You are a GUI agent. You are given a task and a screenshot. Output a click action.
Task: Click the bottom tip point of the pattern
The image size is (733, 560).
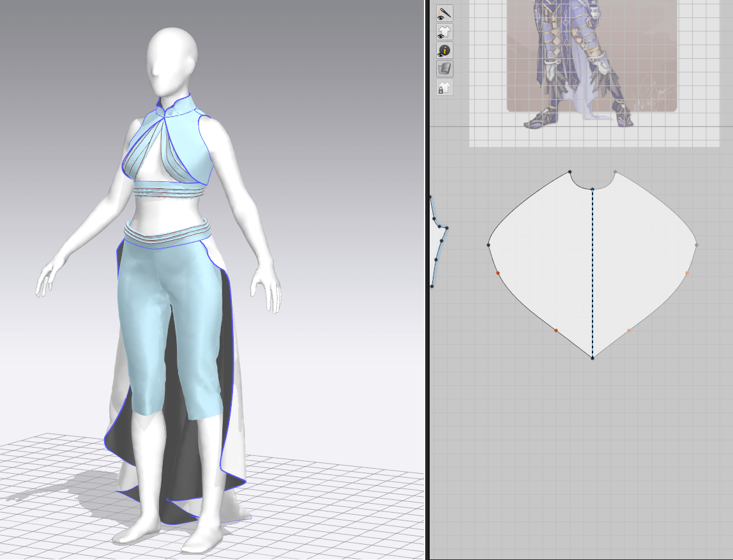coord(593,358)
